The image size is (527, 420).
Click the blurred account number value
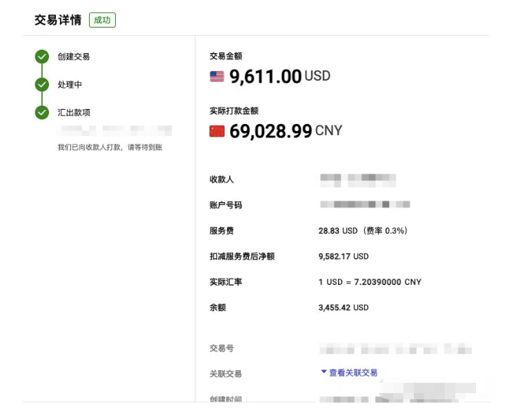(365, 204)
